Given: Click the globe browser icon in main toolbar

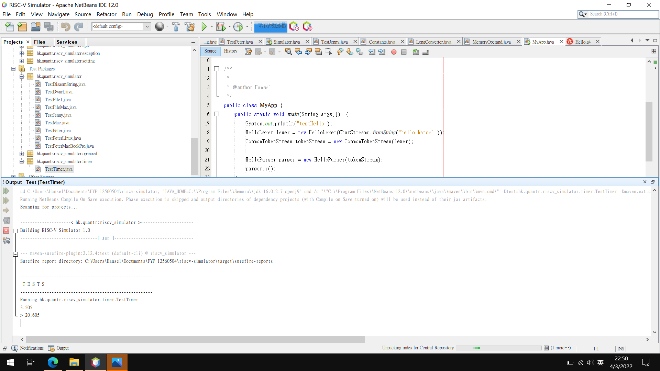Looking at the screenshot, I should (160, 27).
